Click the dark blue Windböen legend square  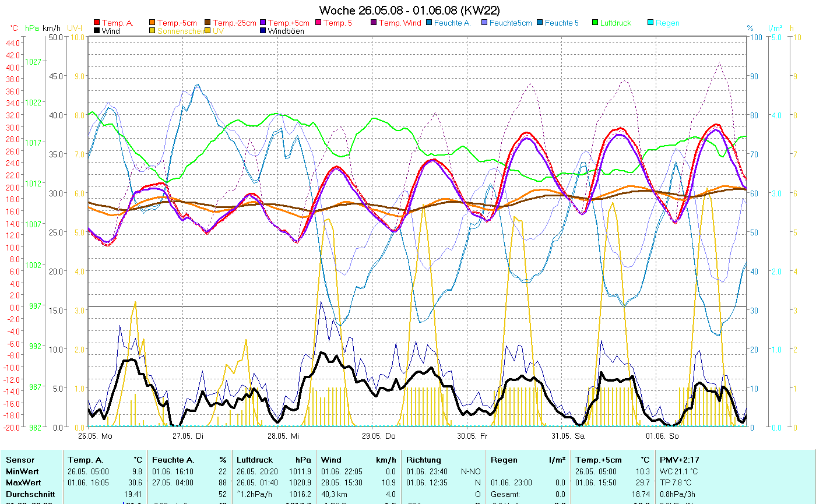pyautogui.click(x=263, y=31)
